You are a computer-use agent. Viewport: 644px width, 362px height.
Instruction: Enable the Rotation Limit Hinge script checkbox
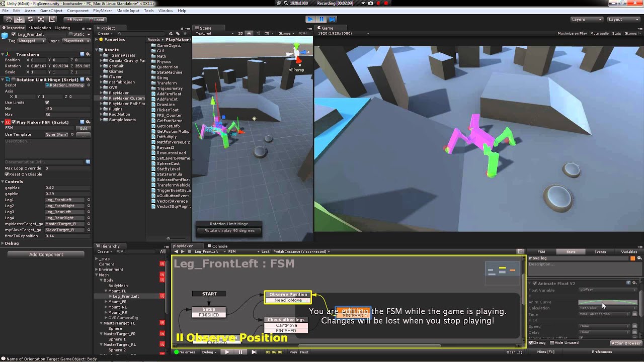coord(14,79)
